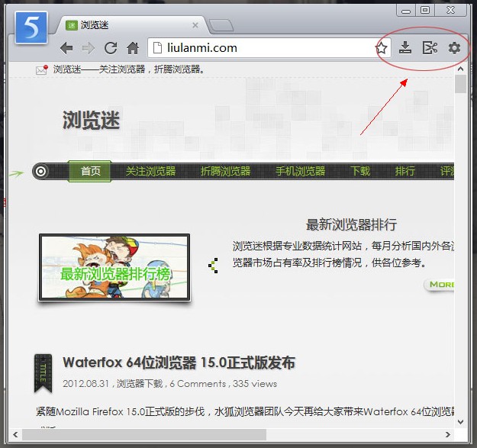Viewport: 477px width, 448px height.
Task: Close the browser window
Action: 450,11
